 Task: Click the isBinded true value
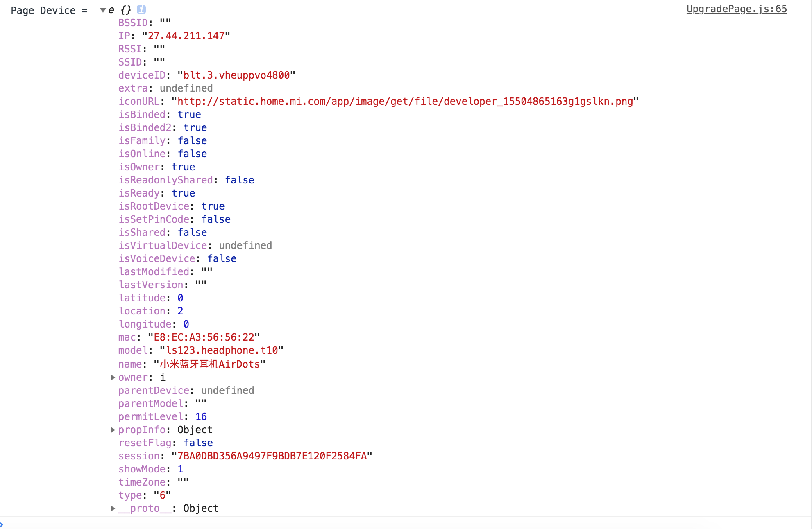(x=189, y=114)
